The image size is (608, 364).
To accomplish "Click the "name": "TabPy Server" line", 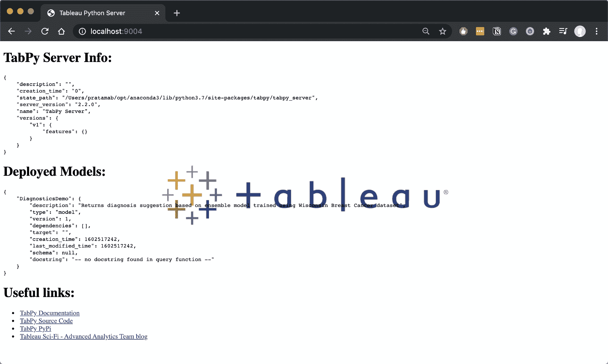I will point(54,111).
